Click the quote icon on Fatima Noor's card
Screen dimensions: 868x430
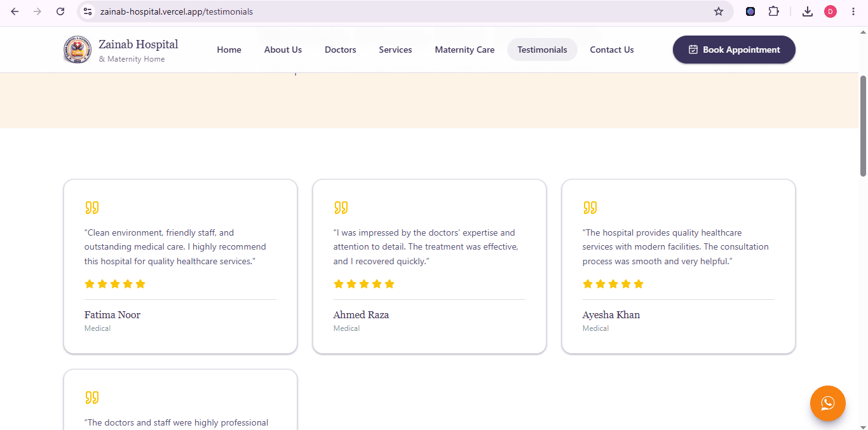pos(92,208)
